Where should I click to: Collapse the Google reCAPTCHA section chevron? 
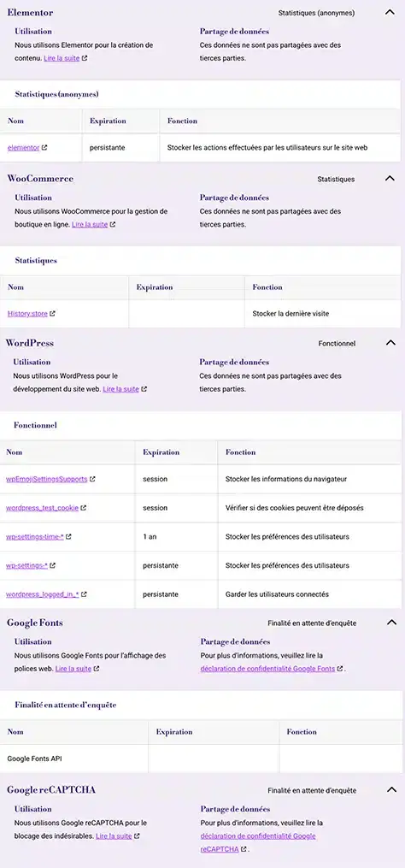[391, 790]
